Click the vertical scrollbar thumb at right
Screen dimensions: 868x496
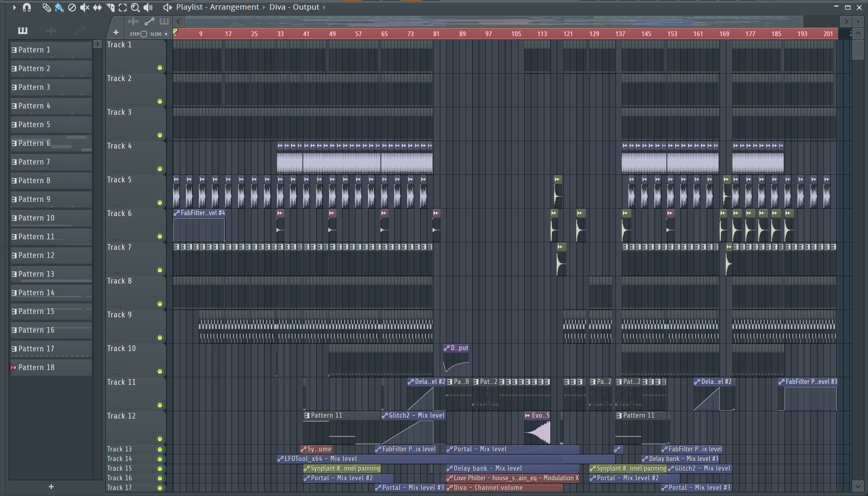click(858, 50)
